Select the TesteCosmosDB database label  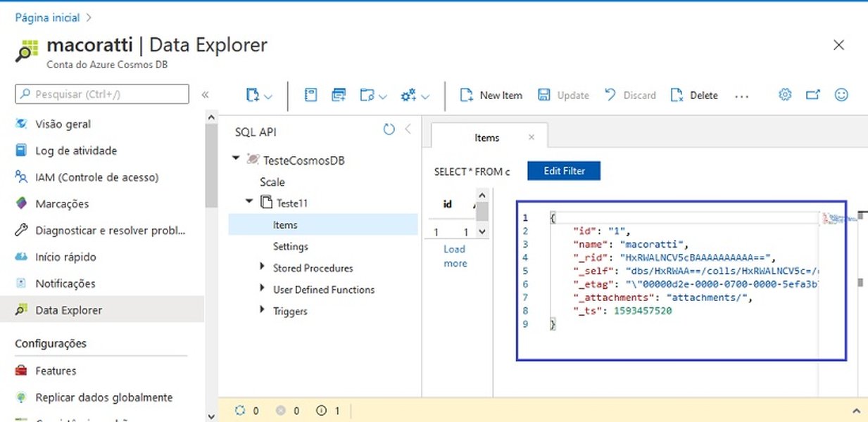[x=303, y=160]
